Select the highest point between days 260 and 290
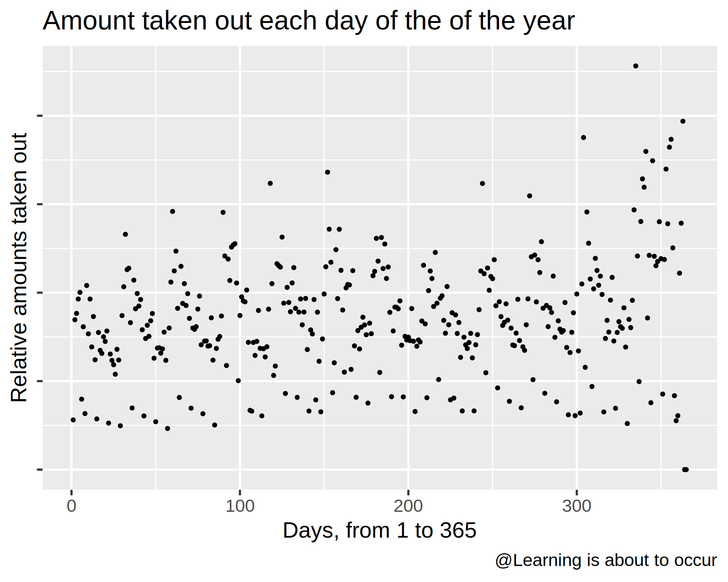Viewport: 728px width, 582px height. 530,196
